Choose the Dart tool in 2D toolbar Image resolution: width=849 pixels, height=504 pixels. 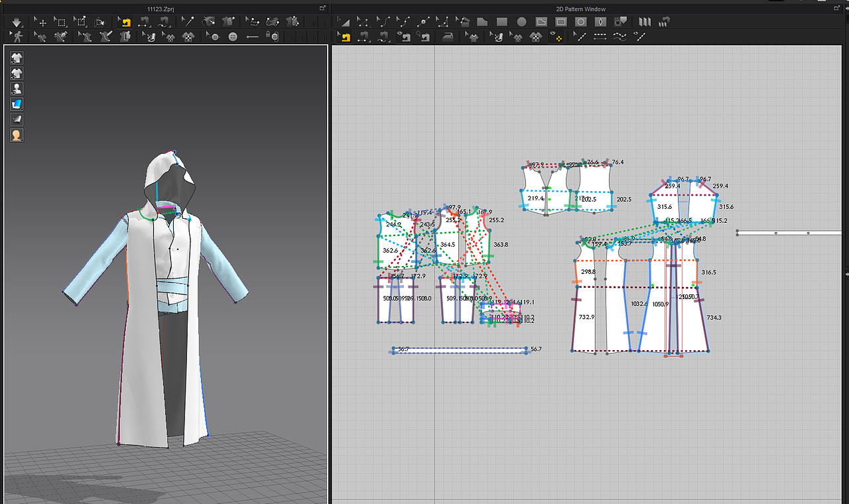(x=600, y=23)
